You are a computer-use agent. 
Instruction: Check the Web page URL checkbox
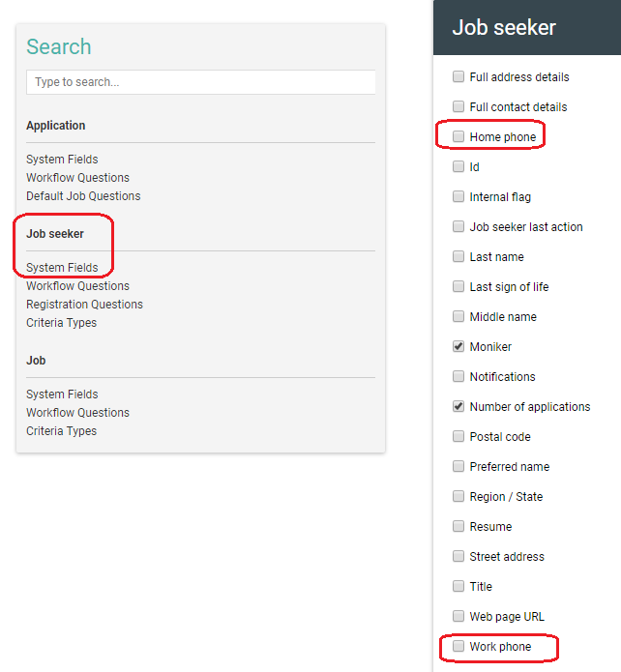tap(458, 616)
